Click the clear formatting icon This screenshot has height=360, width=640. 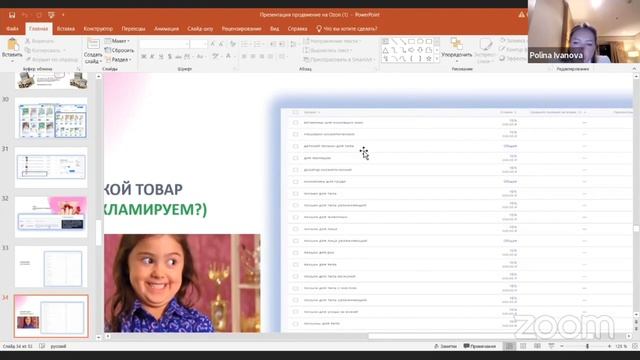tap(233, 44)
